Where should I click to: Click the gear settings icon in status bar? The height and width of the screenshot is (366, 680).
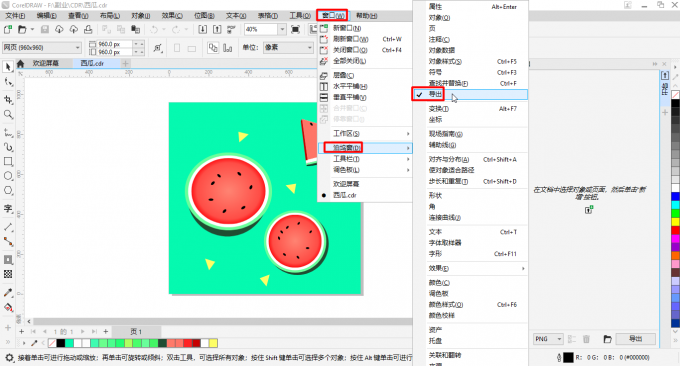[9, 358]
